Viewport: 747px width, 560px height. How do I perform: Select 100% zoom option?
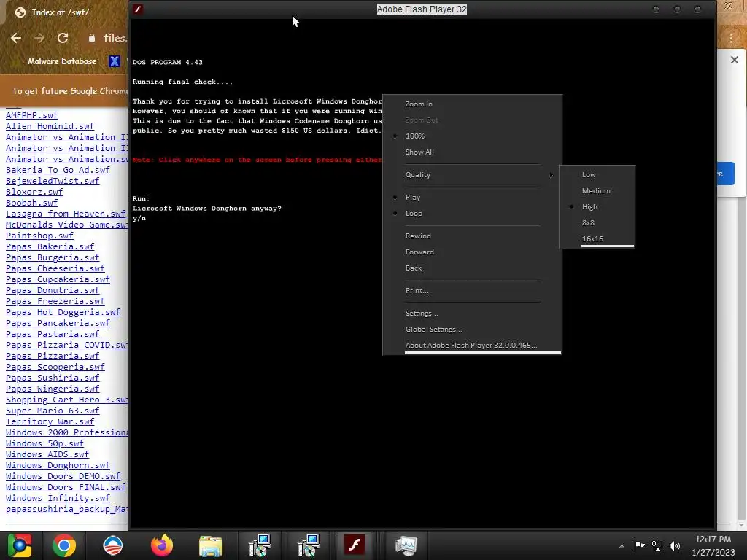pos(415,136)
